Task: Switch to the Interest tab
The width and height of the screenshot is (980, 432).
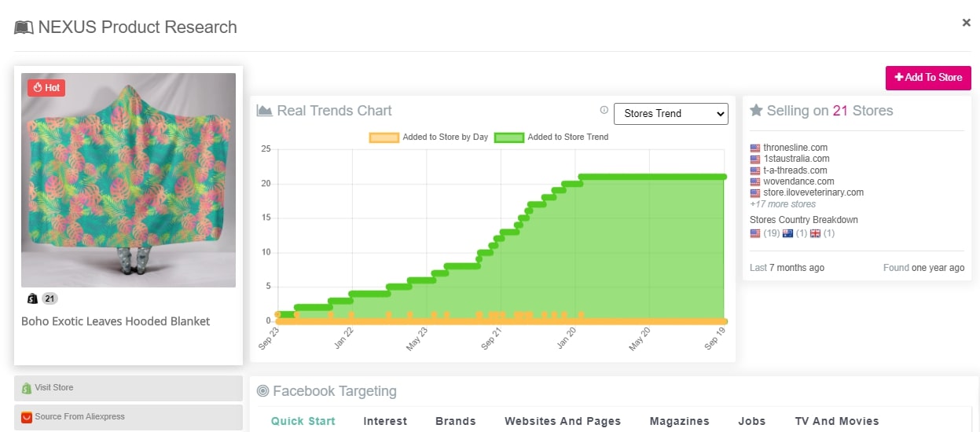Action: point(385,421)
